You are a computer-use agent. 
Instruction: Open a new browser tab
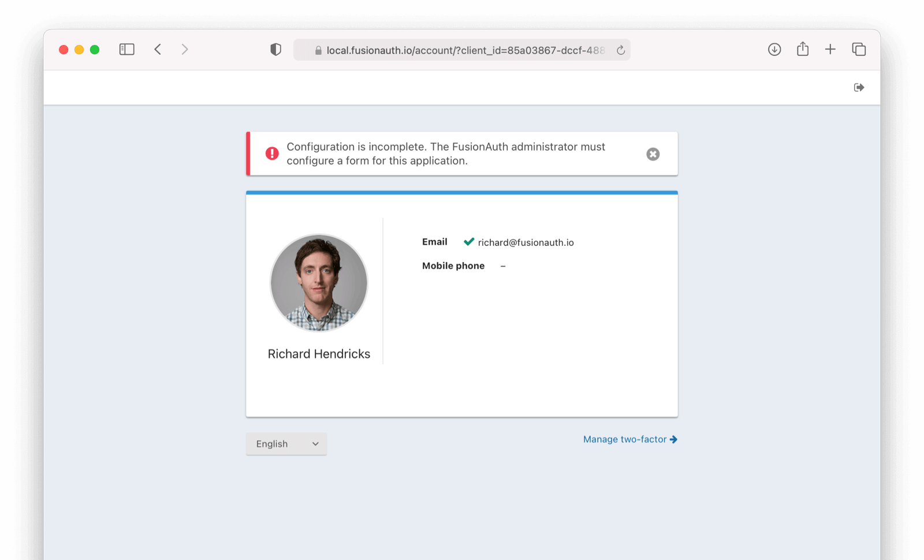coord(830,50)
